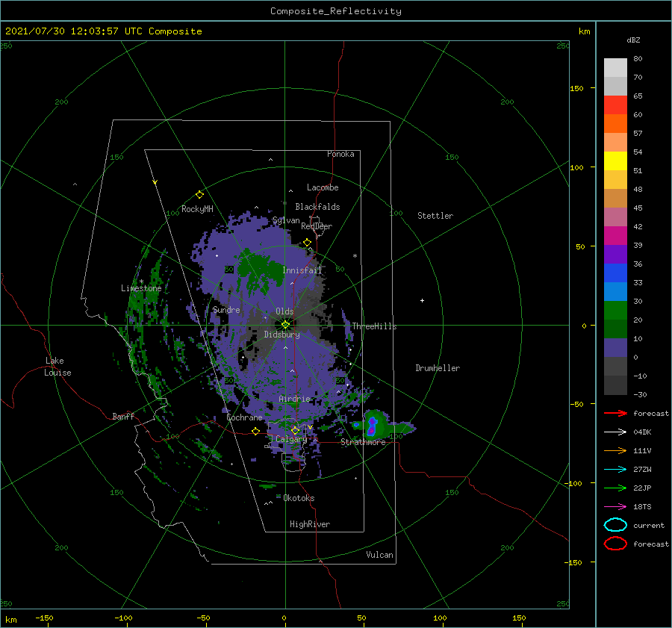The height and width of the screenshot is (628, 672).
Task: Click the Lake Louise label
Action: (x=57, y=367)
